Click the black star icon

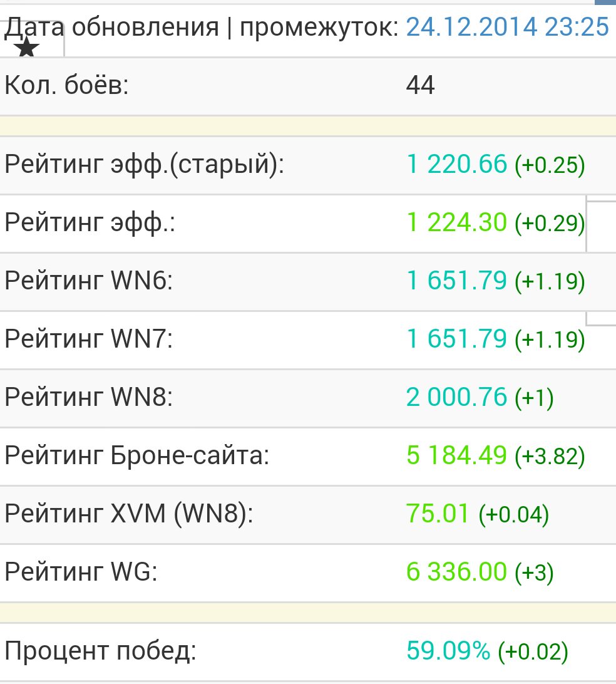(x=26, y=48)
